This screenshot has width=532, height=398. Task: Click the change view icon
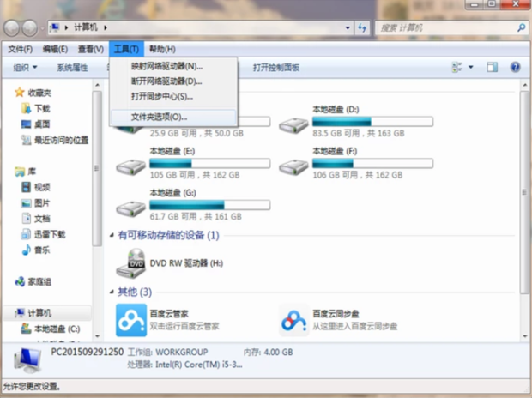[457, 67]
